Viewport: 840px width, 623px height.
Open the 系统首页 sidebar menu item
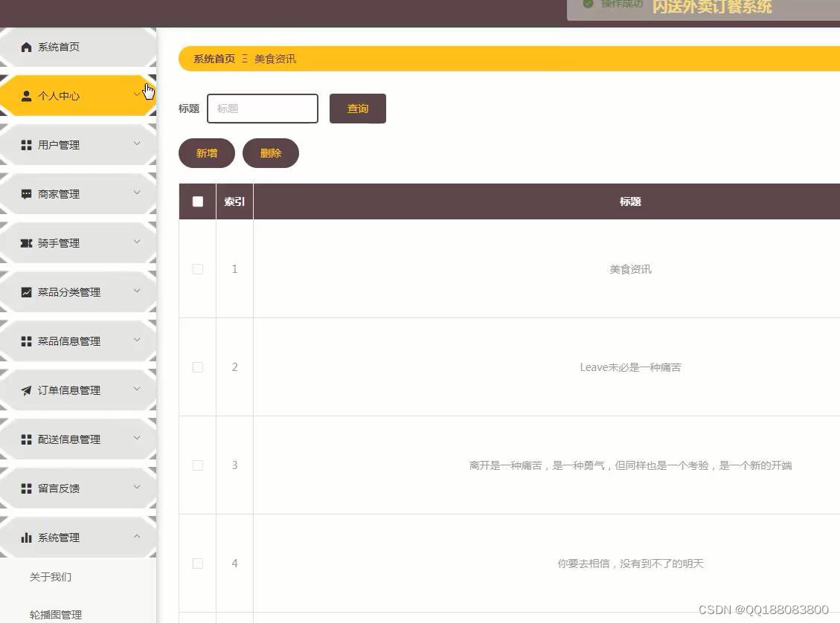(x=78, y=47)
